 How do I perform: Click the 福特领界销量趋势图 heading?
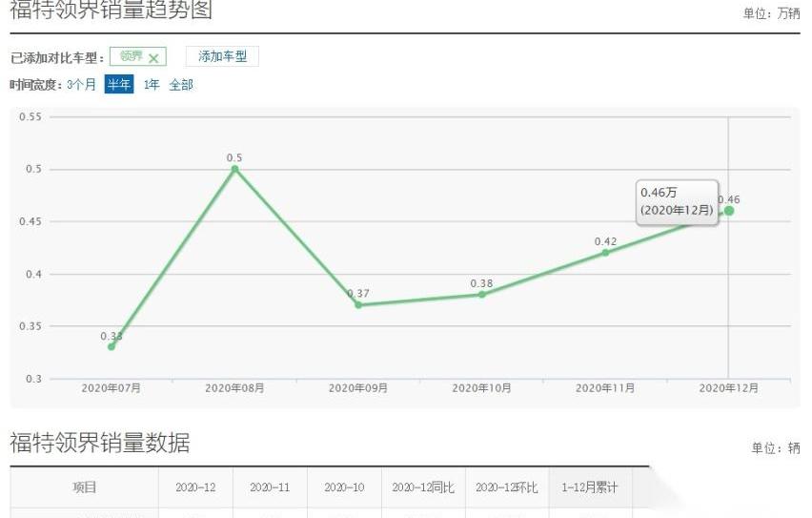[112, 9]
